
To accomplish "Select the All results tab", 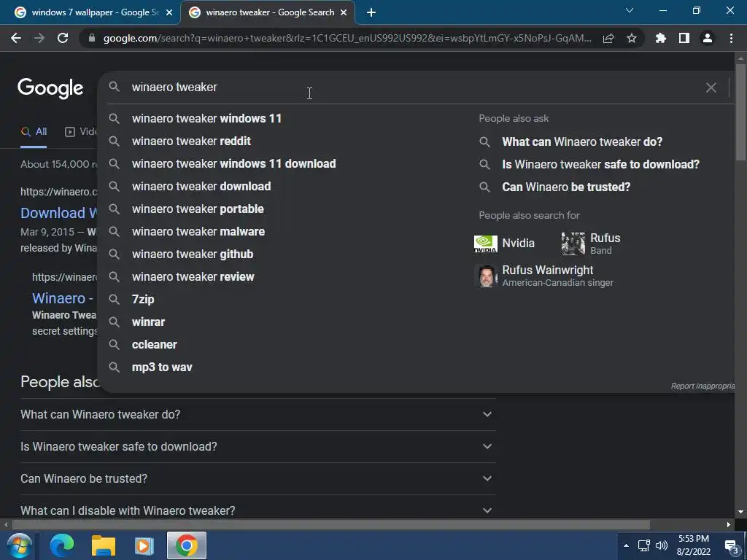I will pyautogui.click(x=34, y=132).
